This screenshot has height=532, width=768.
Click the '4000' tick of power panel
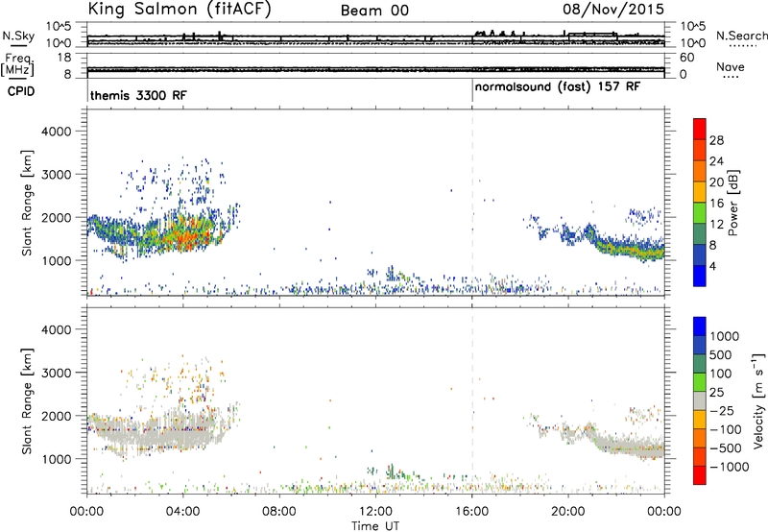[x=57, y=132]
